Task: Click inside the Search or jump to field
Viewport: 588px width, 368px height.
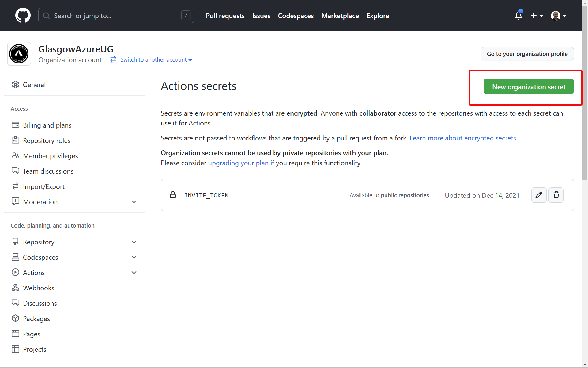Action: coord(116,15)
